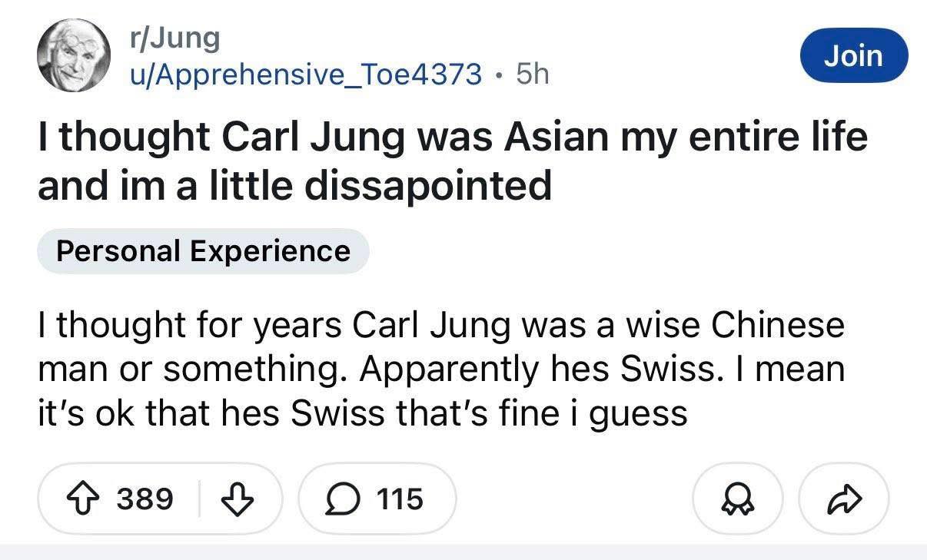Give an award to this post
The image size is (927, 560).
pos(736,499)
